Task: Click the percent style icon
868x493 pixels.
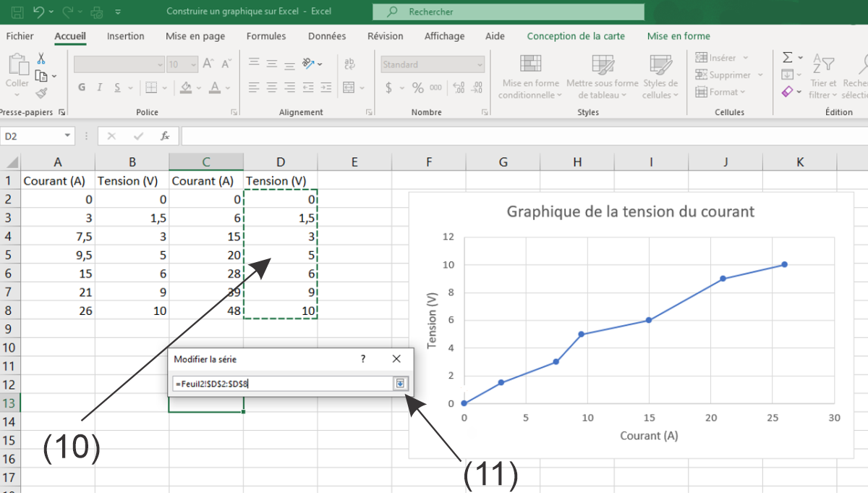Action: 417,88
